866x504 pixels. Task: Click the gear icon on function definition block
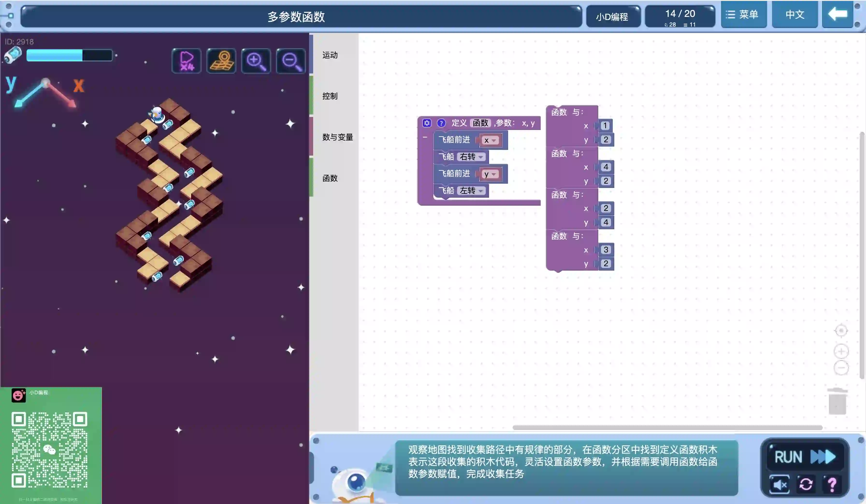coord(427,123)
